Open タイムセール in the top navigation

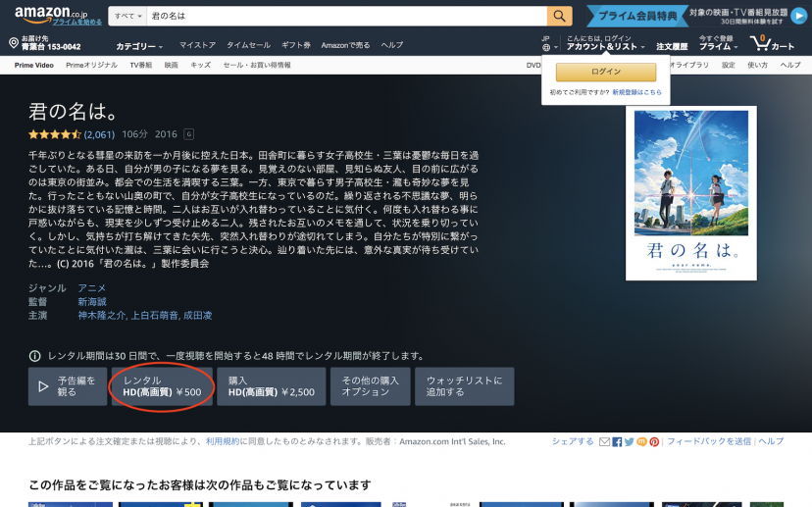248,45
